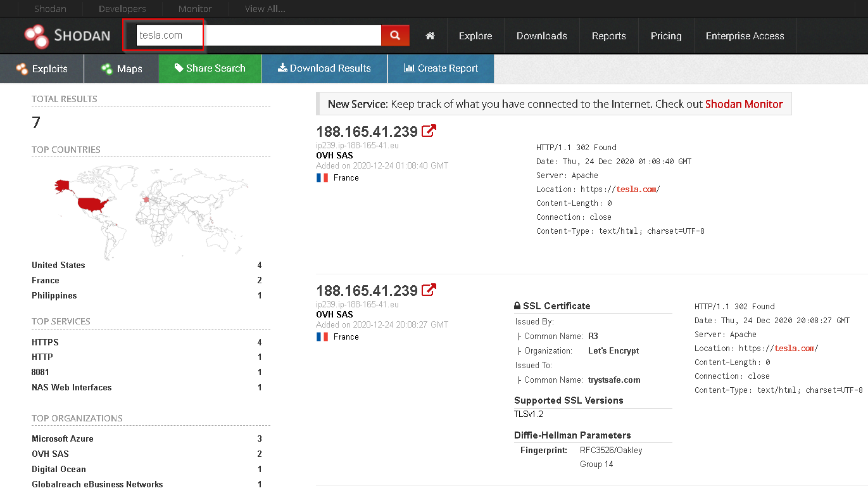Open the Shodan Monitor link in the banner

pyautogui.click(x=743, y=103)
